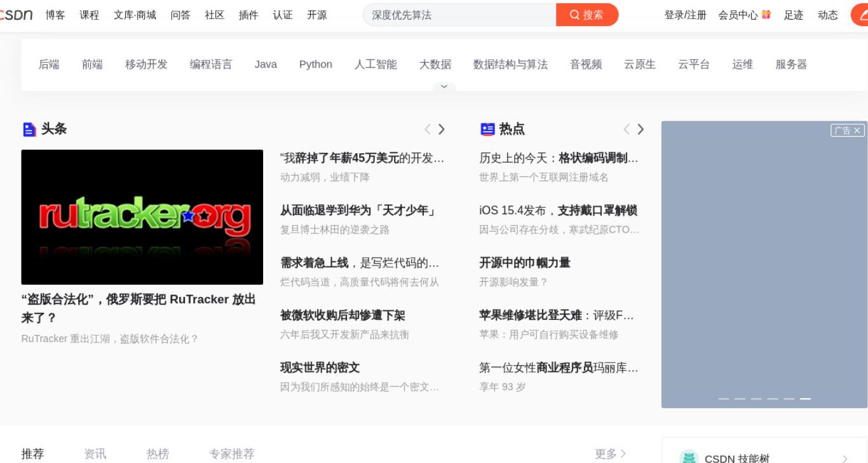
Task: Open 问答 in top navigation
Action: 180,15
